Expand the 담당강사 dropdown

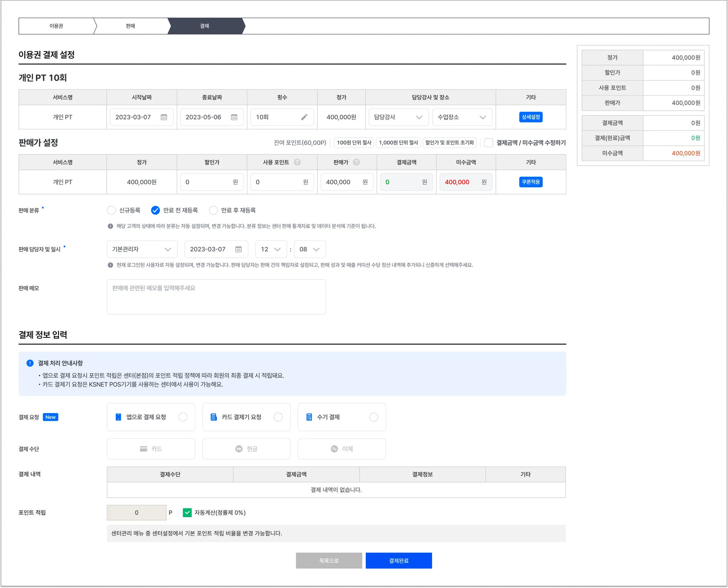point(398,117)
